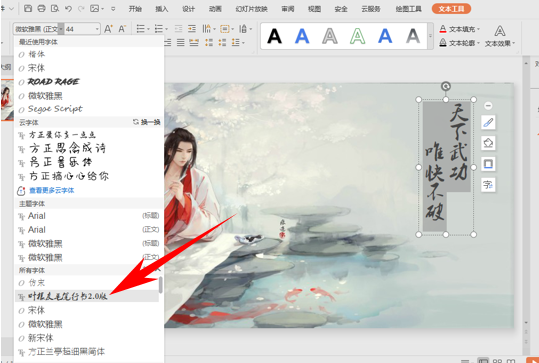The image size is (539, 363).
Task: Click the floating pen style icon beside the text box
Action: pyautogui.click(x=488, y=122)
